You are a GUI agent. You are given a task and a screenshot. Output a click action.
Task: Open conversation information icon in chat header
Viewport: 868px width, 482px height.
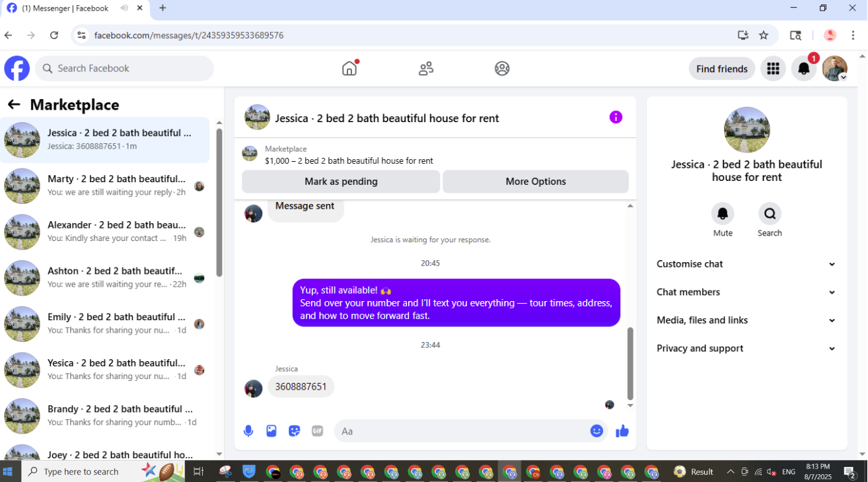point(616,117)
